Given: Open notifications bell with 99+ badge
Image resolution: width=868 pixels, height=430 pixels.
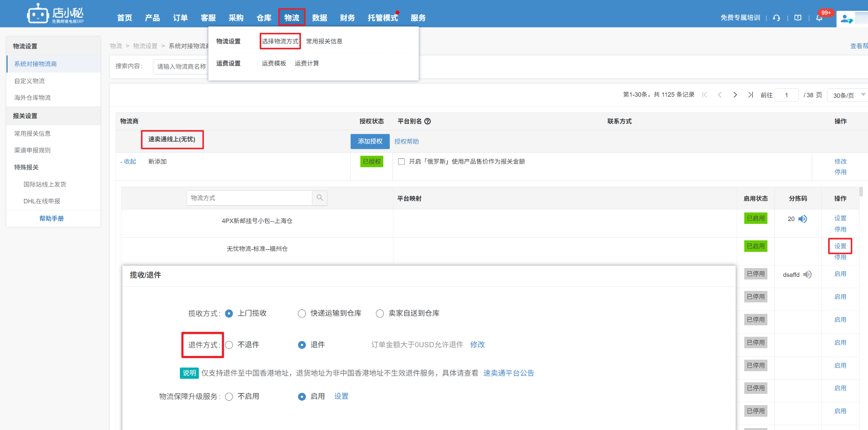Looking at the screenshot, I should (x=819, y=18).
